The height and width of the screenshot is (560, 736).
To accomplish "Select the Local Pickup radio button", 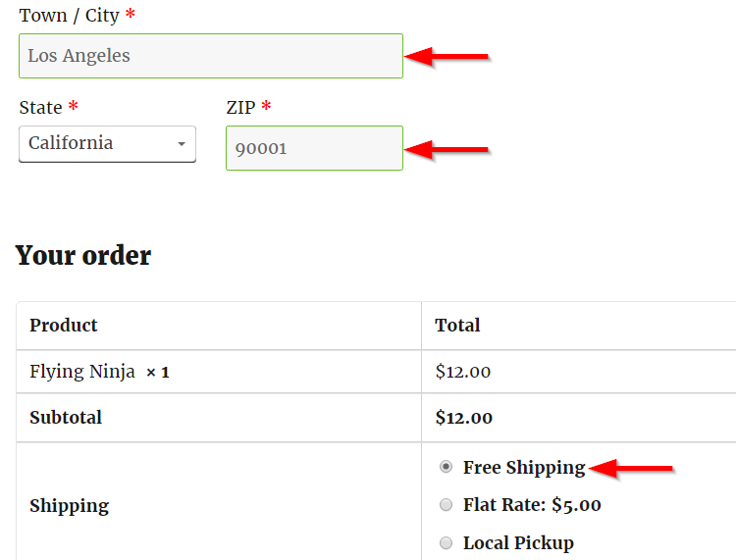I will pos(447,542).
